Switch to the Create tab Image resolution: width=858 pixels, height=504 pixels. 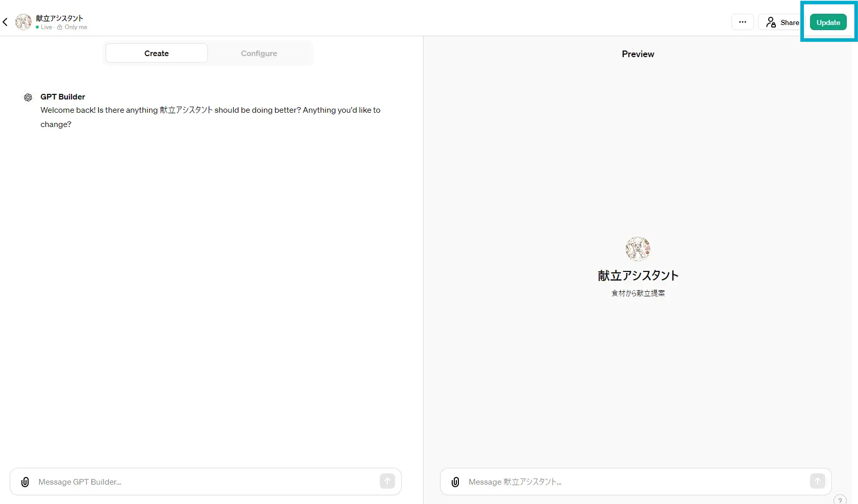(x=156, y=53)
